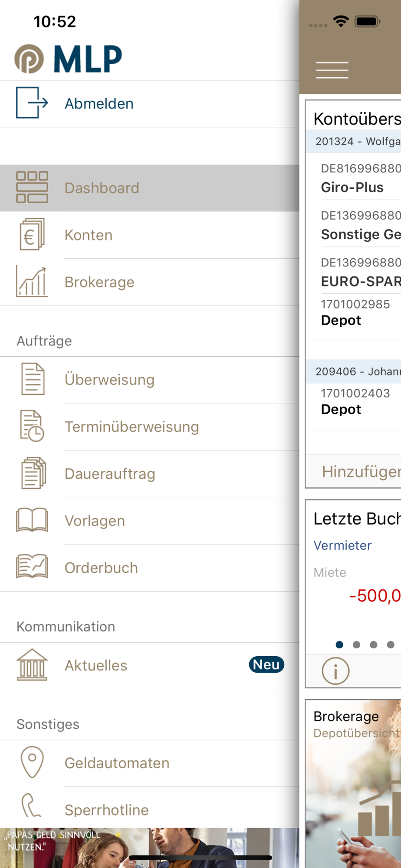The image size is (401, 868).
Task: Open the Vorlagen book icon
Action: (x=32, y=520)
